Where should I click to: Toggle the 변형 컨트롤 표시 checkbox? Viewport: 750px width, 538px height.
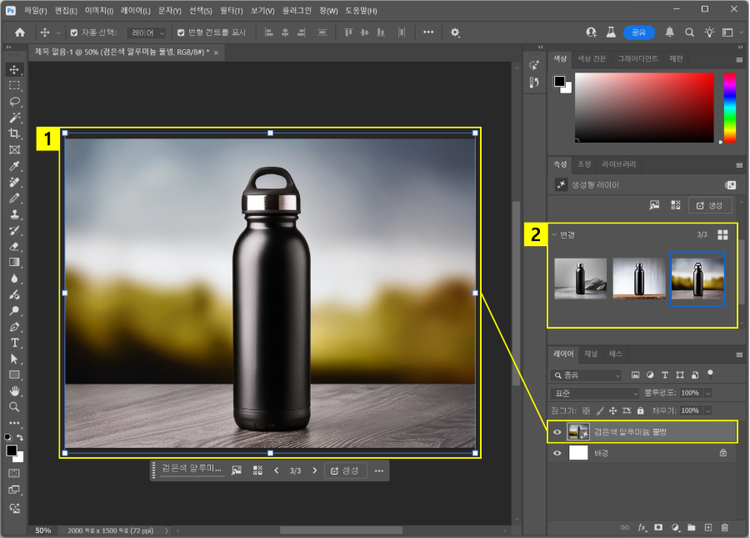[181, 32]
